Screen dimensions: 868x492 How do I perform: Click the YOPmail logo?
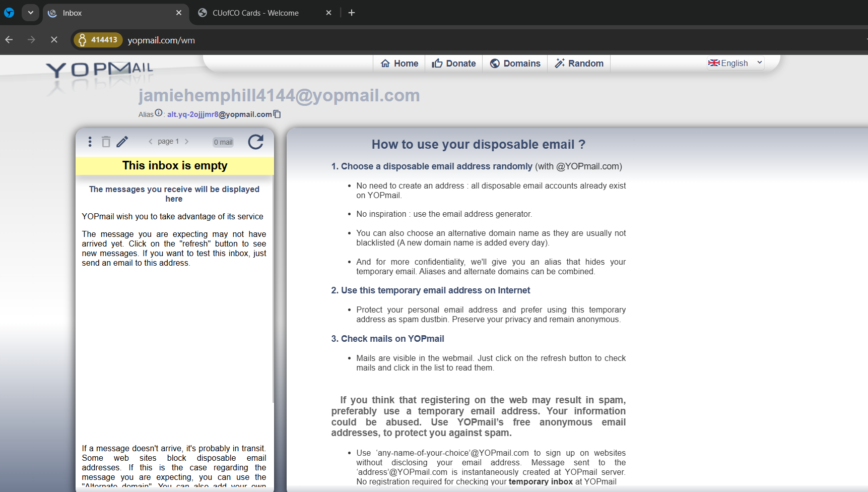(99, 70)
